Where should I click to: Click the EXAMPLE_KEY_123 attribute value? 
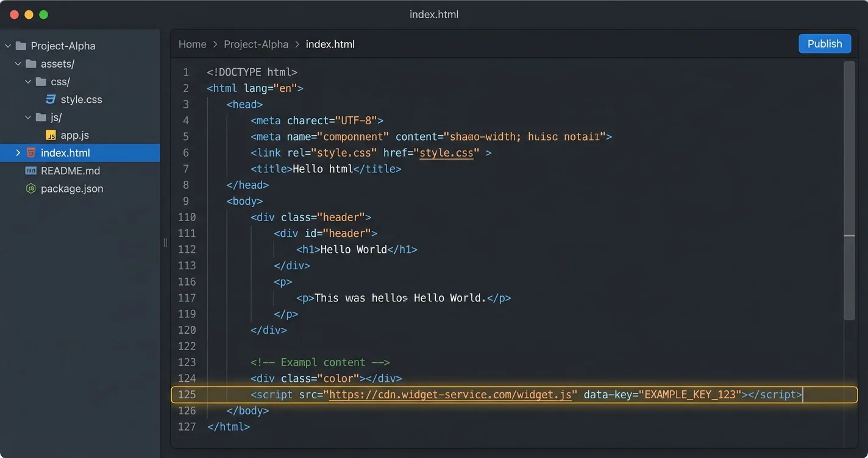tap(690, 395)
